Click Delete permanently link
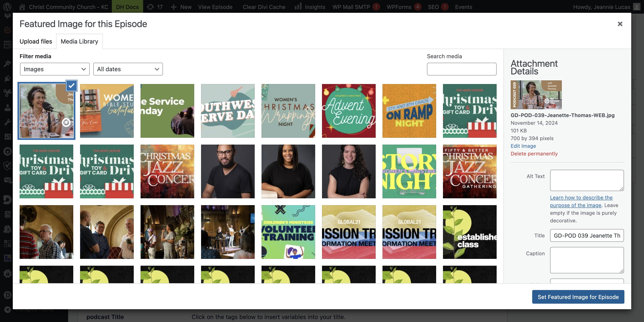The height and width of the screenshot is (322, 644). [x=534, y=154]
